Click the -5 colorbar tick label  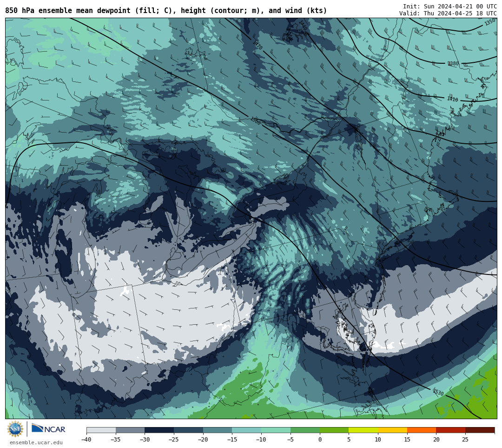291,439
